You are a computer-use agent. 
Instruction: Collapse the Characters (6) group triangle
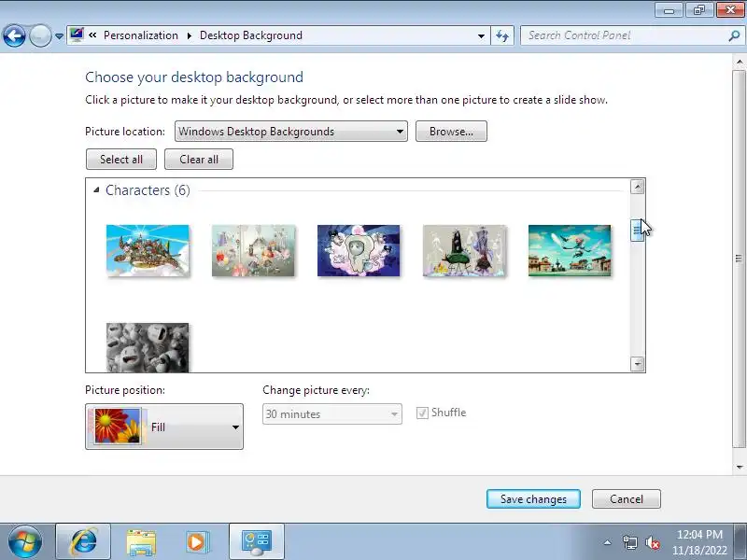click(x=96, y=190)
